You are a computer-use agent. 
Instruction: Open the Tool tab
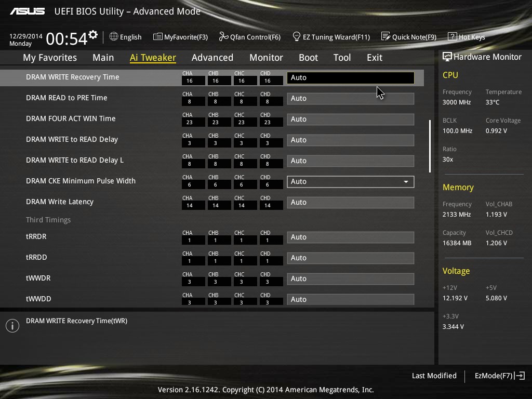[x=342, y=57]
